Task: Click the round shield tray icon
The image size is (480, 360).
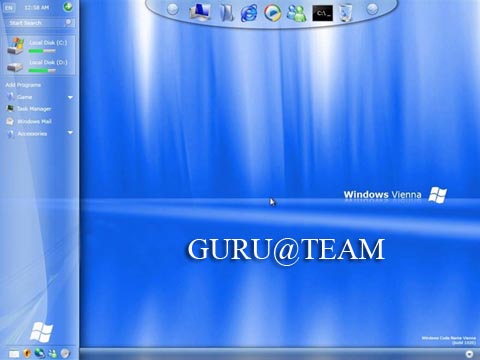Action: pyautogui.click(x=65, y=353)
